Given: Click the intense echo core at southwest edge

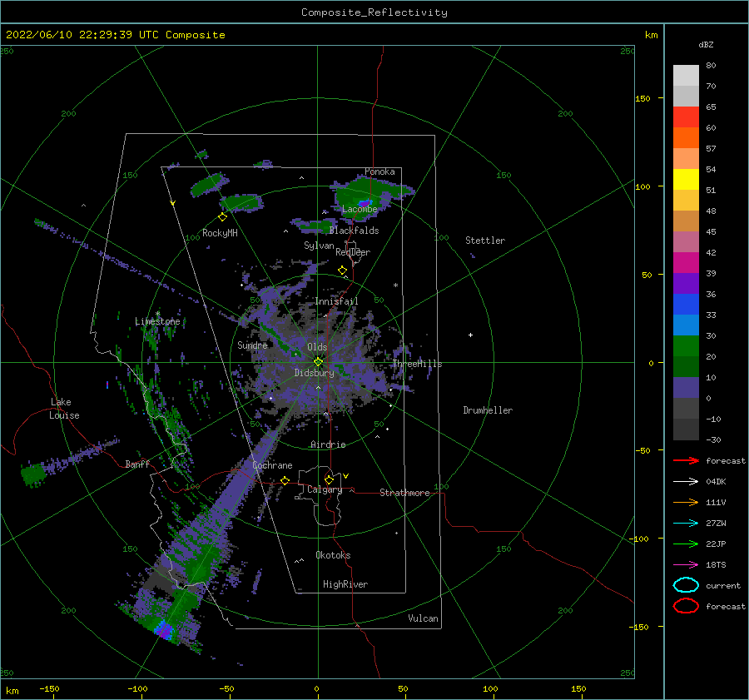Looking at the screenshot, I should [164, 630].
